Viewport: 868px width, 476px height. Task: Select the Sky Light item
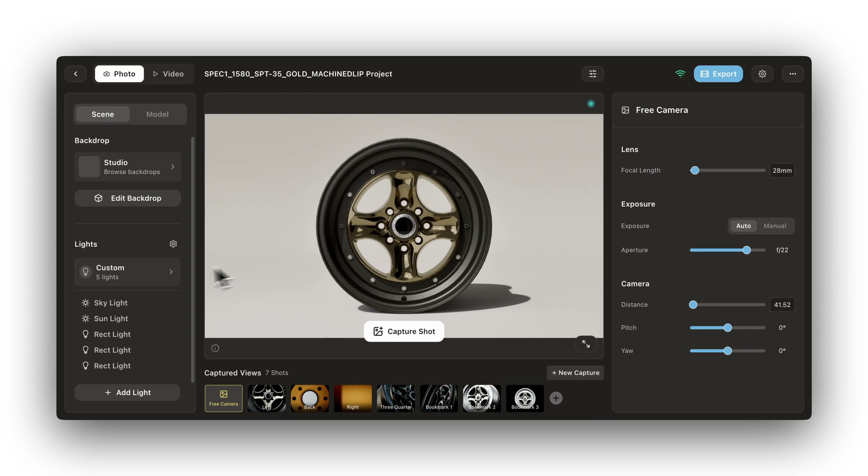click(111, 303)
